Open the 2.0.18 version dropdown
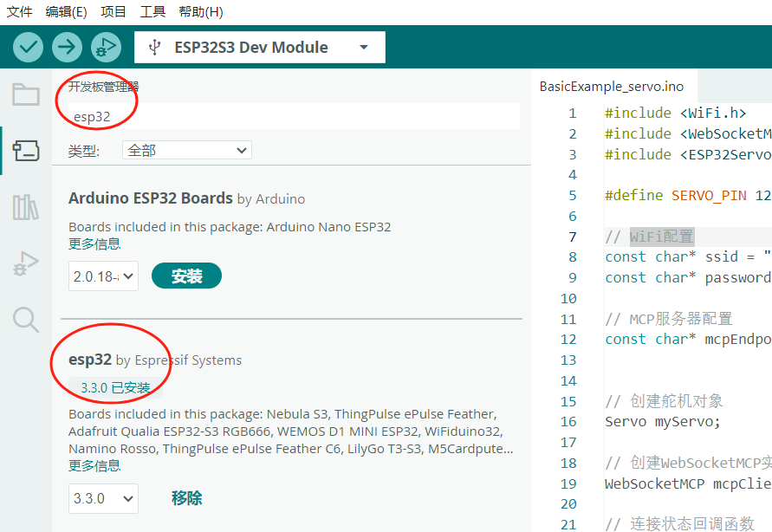Viewport: 772px width, 532px height. pos(103,276)
